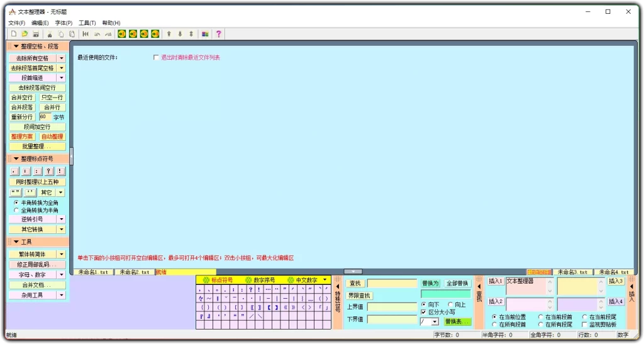Insert the exclamation mark punctuation symbol
Viewport: 644px width, 344px height.
[x=258, y=289]
